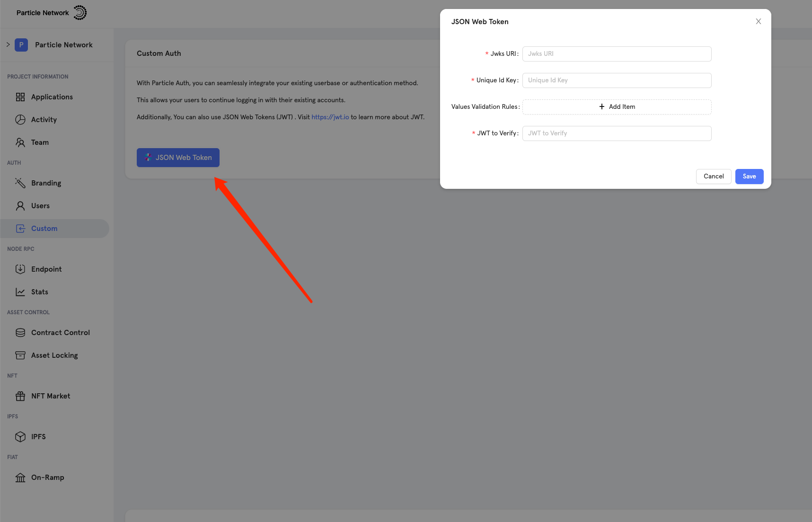Click the NFT Market gift icon
The image size is (812, 522).
pos(20,396)
